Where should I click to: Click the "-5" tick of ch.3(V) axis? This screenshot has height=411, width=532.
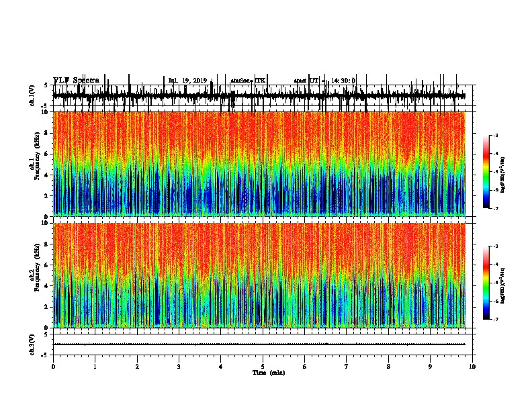point(45,355)
